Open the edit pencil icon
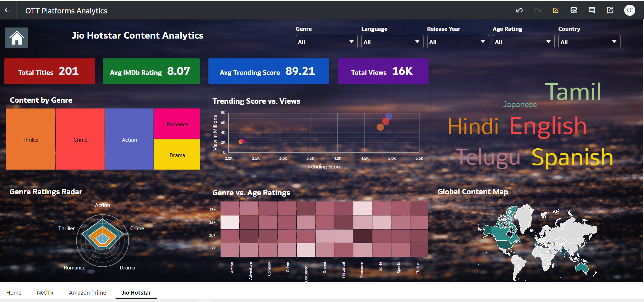Screen dimensions: 644x302 (556, 10)
